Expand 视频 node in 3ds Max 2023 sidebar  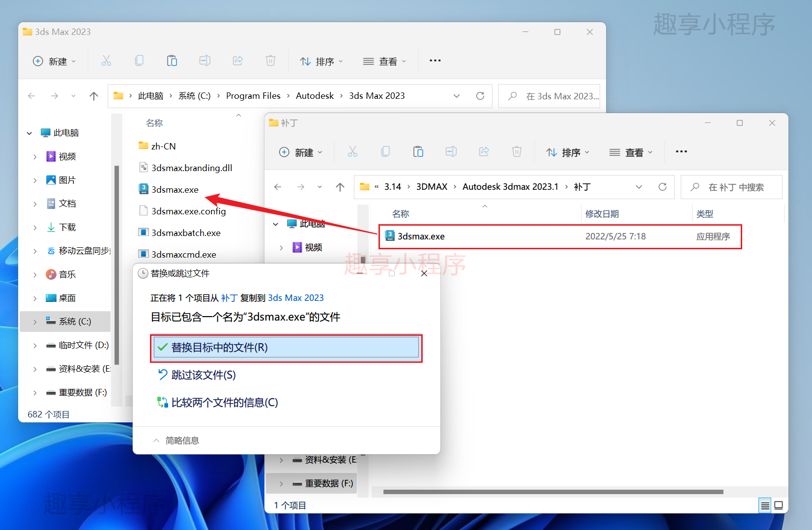pos(35,157)
